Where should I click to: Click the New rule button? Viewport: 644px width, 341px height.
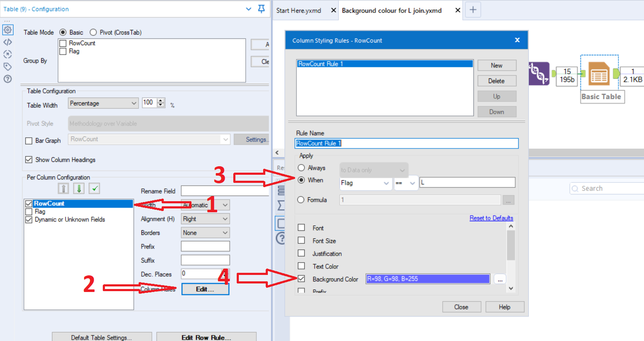coord(496,65)
